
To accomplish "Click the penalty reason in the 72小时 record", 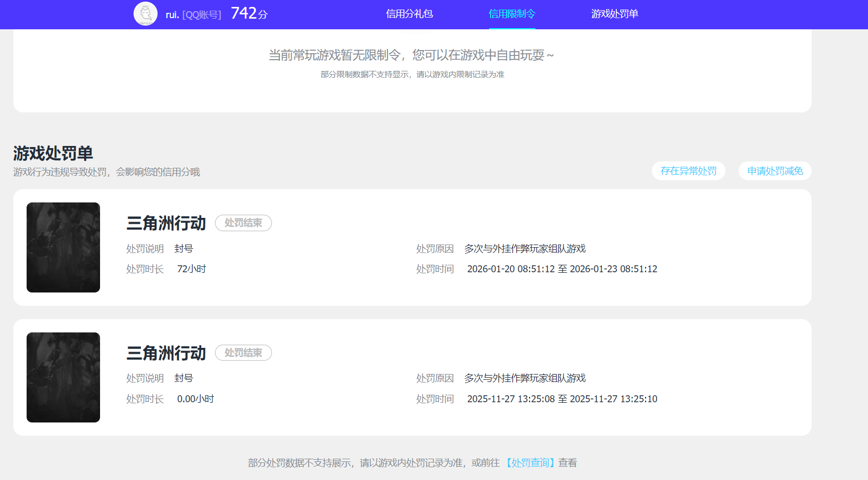I will tap(525, 249).
